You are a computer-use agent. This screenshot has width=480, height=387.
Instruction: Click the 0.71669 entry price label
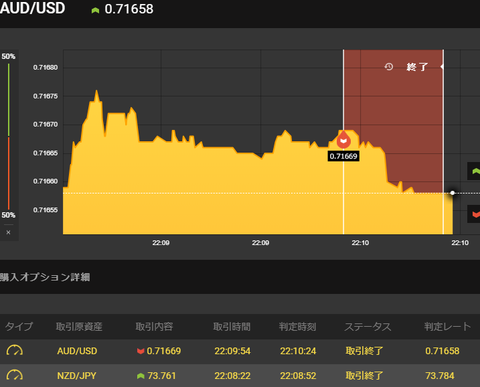(343, 156)
